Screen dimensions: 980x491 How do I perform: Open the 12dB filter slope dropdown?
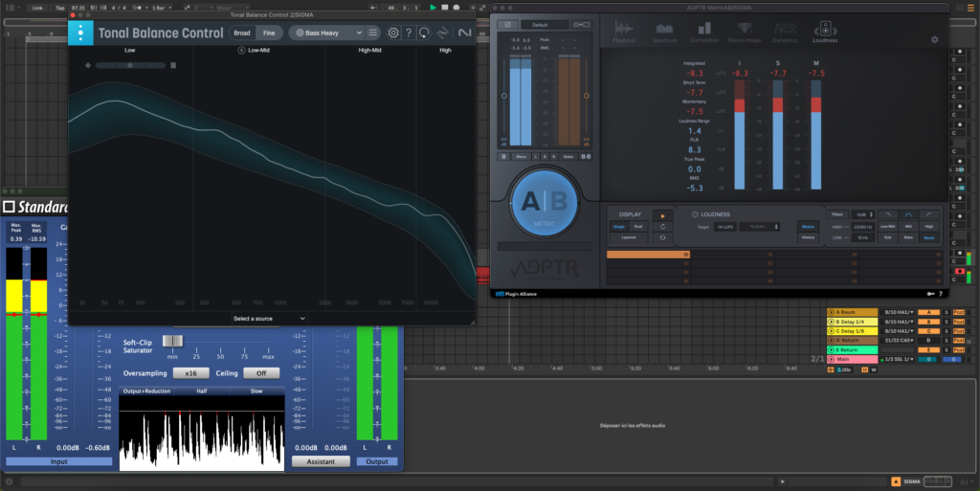pos(864,214)
